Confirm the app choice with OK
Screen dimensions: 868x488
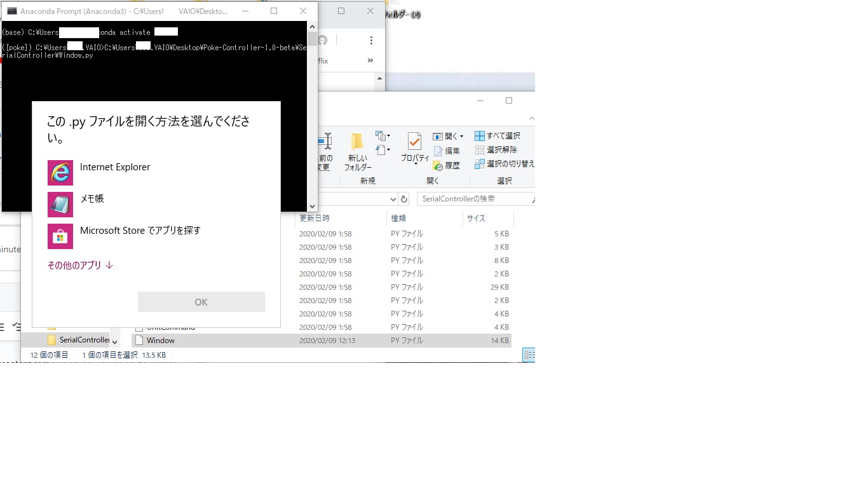[201, 302]
